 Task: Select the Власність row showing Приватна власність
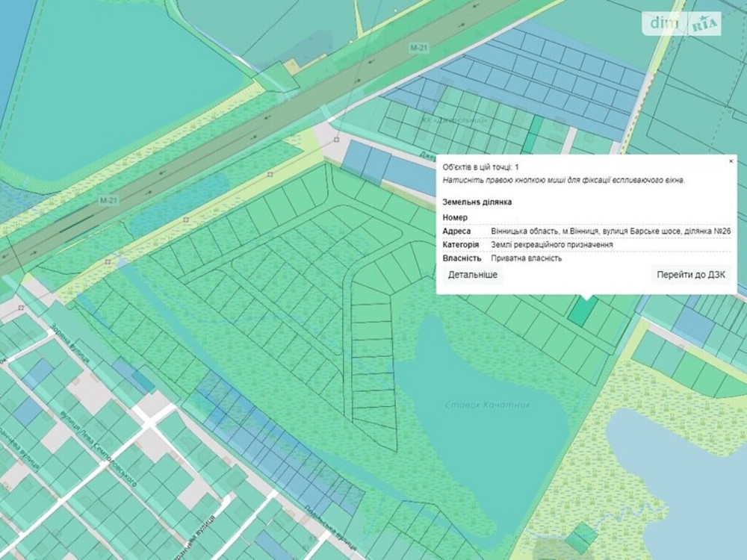pos(586,258)
